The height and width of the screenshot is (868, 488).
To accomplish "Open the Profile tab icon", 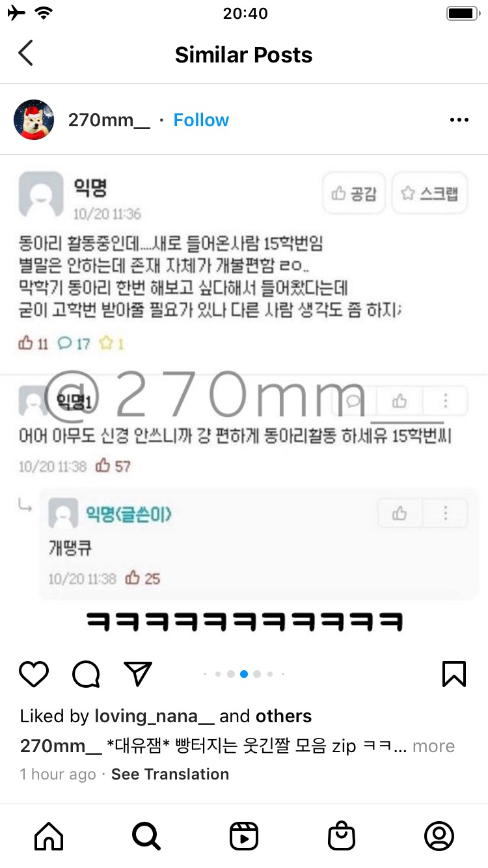I will point(439,836).
